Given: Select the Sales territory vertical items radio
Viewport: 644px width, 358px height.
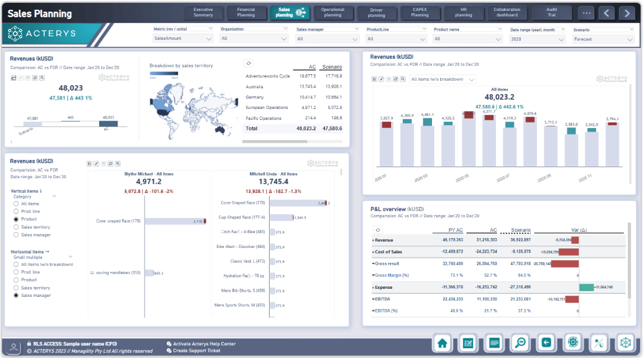Looking at the screenshot, I should [16, 227].
